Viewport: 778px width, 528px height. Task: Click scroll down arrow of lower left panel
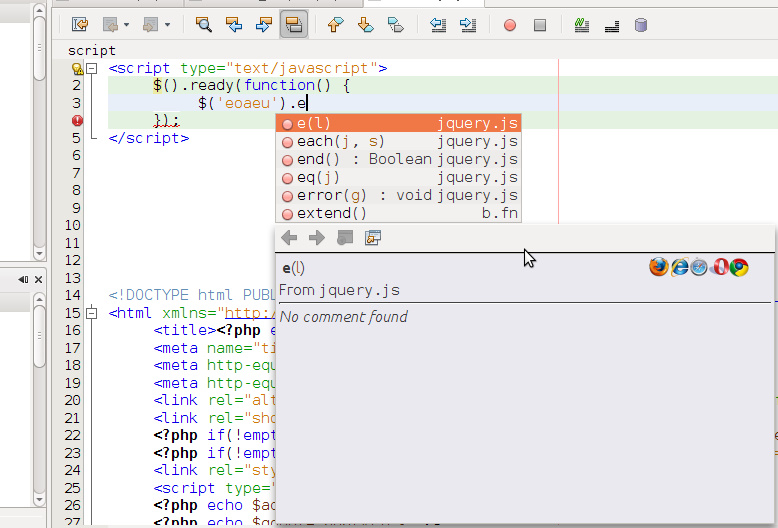tap(40, 499)
